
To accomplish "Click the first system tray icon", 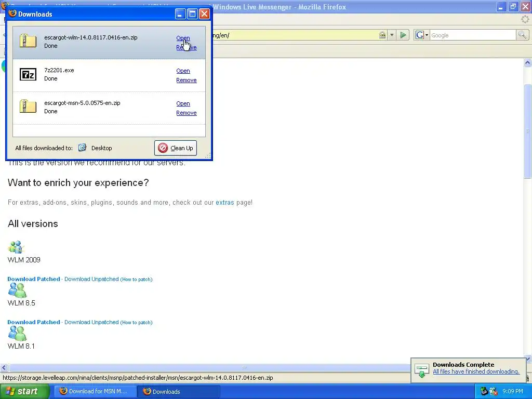I will point(484,392).
